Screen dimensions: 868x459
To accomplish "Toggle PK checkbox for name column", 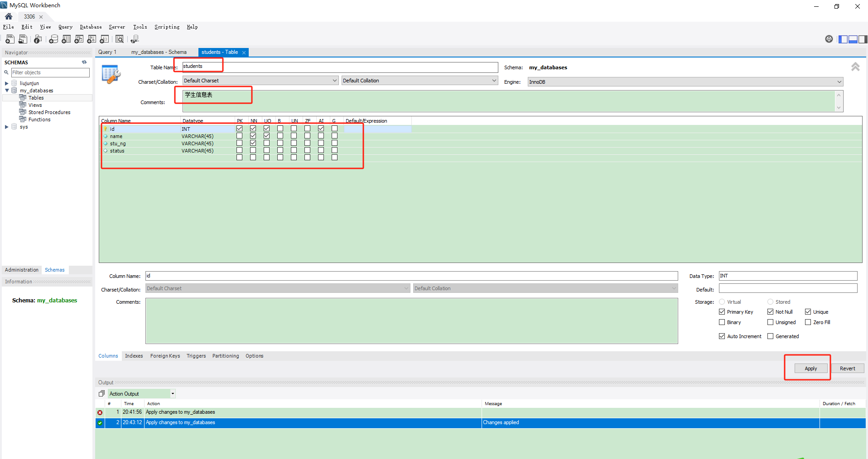I will pyautogui.click(x=240, y=136).
